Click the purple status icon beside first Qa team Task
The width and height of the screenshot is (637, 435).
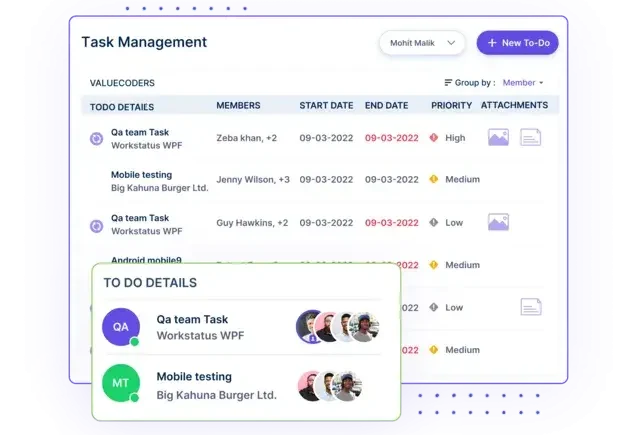tap(97, 138)
